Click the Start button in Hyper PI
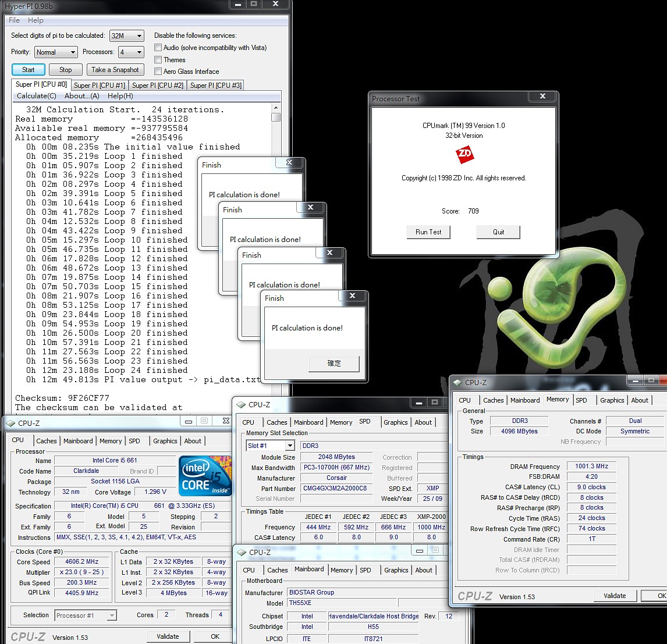The height and width of the screenshot is (644, 667). click(28, 70)
